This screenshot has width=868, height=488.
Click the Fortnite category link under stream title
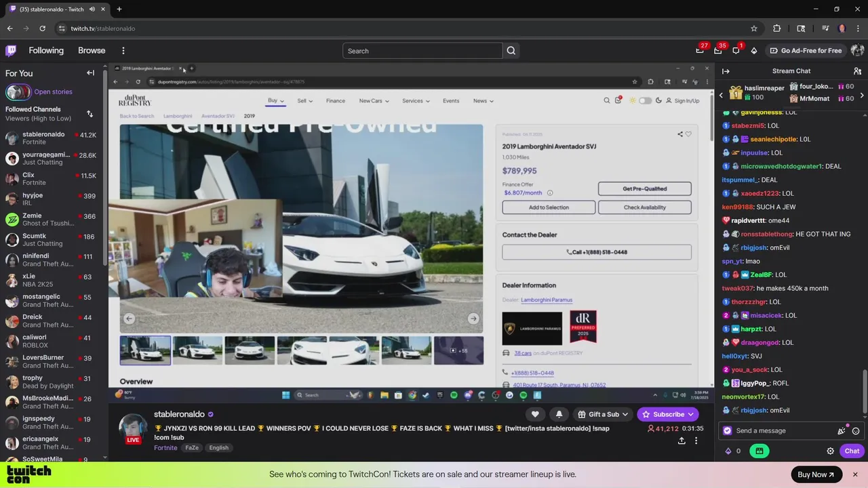click(x=165, y=448)
